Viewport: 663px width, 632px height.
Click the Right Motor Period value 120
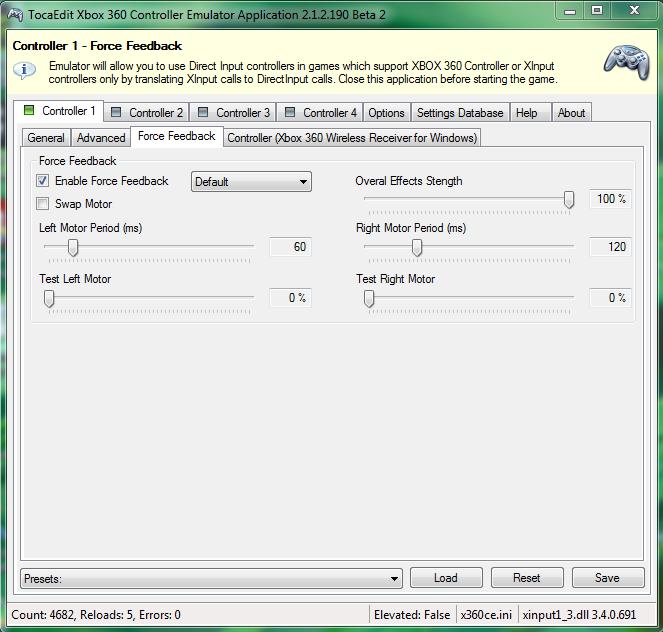[x=610, y=247]
